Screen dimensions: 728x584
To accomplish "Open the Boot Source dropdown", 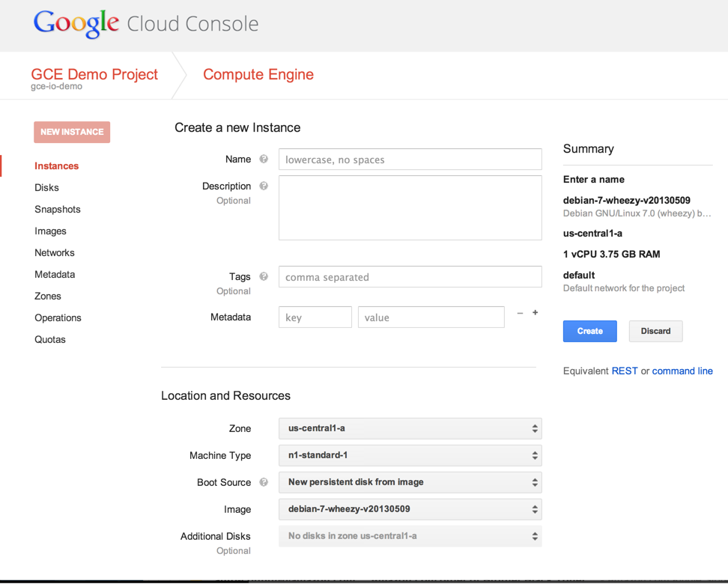I will click(x=410, y=482).
